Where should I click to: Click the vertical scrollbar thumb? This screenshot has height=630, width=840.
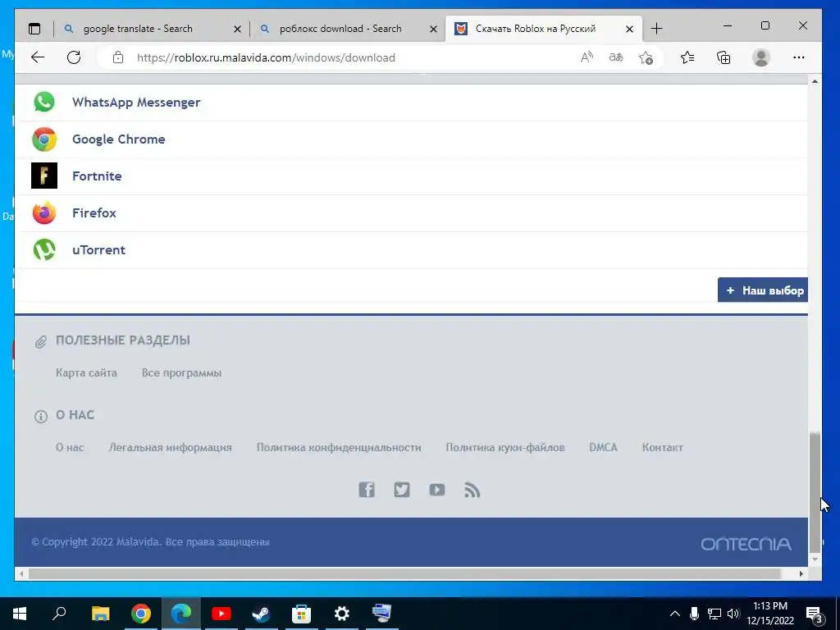tap(815, 492)
